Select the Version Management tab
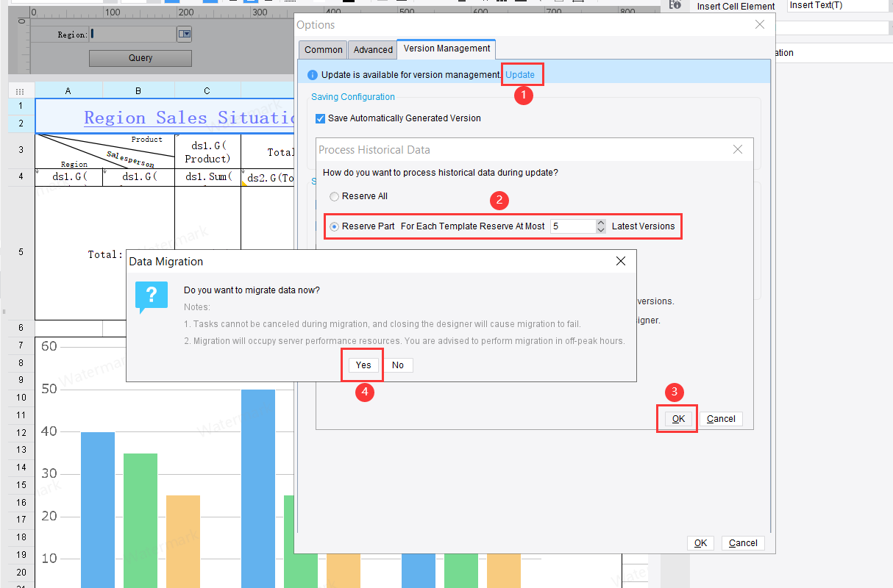 coord(446,49)
